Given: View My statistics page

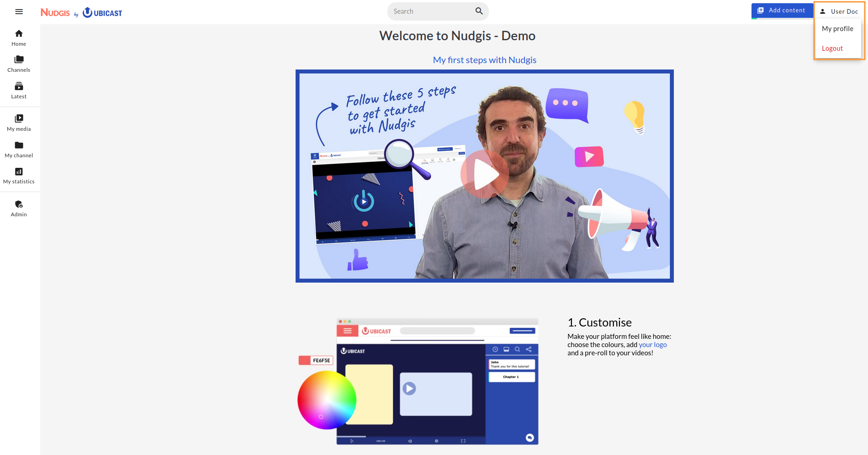Looking at the screenshot, I should (x=19, y=176).
